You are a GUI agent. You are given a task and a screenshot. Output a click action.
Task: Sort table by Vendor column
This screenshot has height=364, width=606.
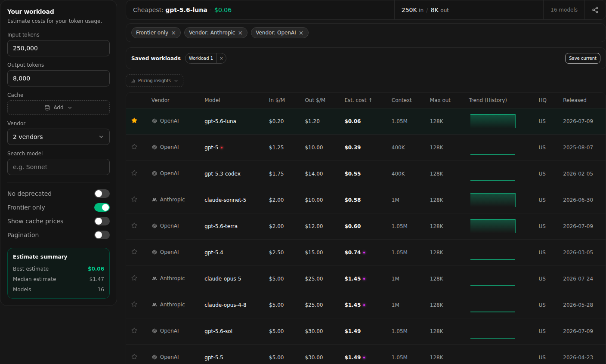point(161,100)
